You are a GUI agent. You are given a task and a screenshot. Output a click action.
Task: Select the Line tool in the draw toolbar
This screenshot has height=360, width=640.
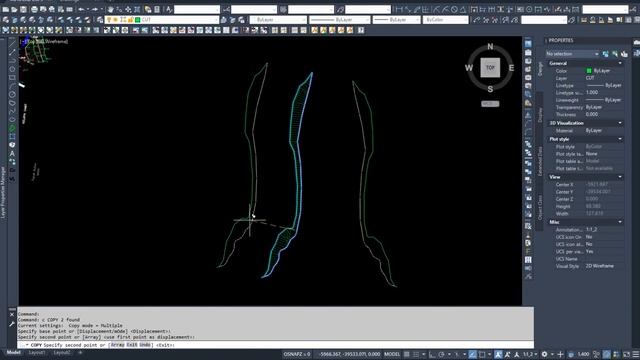12,43
